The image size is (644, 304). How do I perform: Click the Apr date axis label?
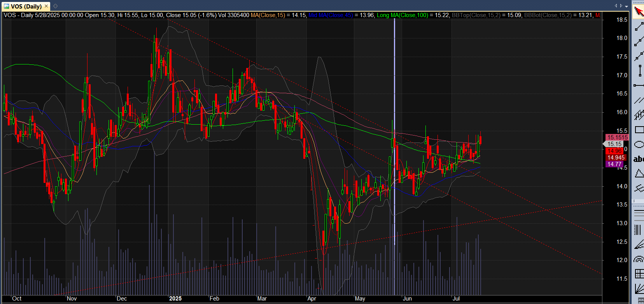311,299
